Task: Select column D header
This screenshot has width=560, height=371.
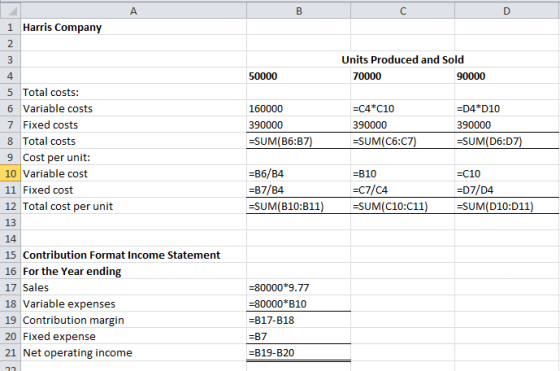Action: [x=507, y=11]
